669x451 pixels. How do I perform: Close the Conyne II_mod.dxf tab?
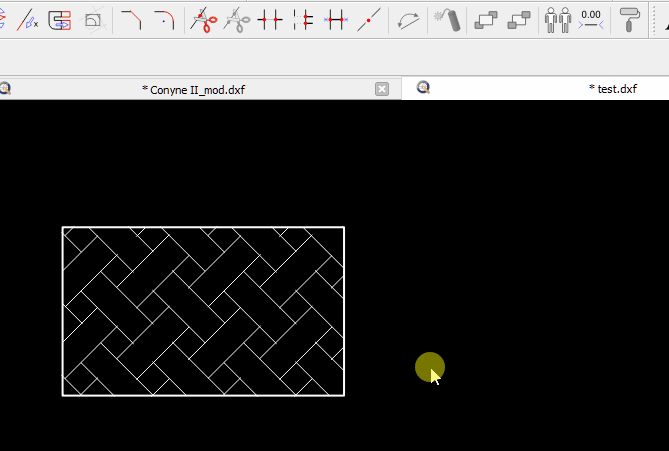point(381,89)
